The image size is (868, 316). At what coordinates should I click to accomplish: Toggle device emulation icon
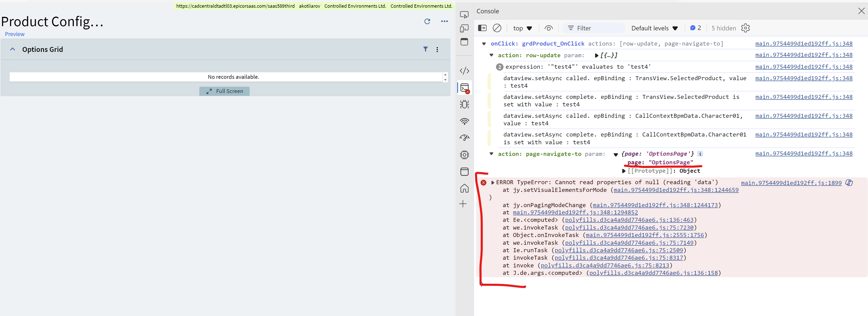[x=464, y=29]
